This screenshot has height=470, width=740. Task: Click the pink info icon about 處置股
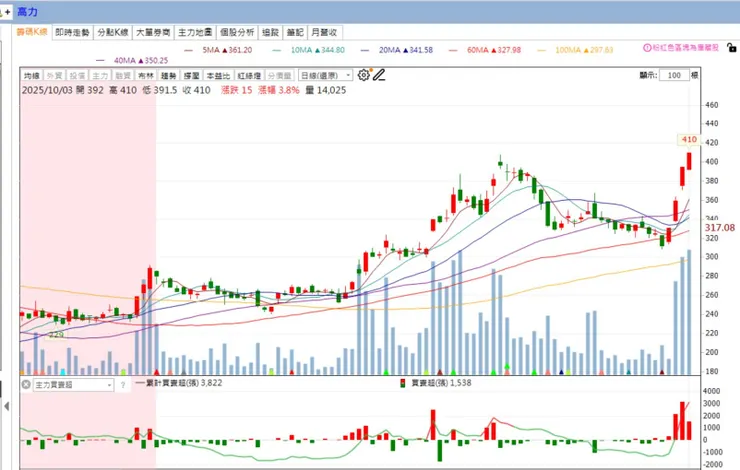point(648,48)
